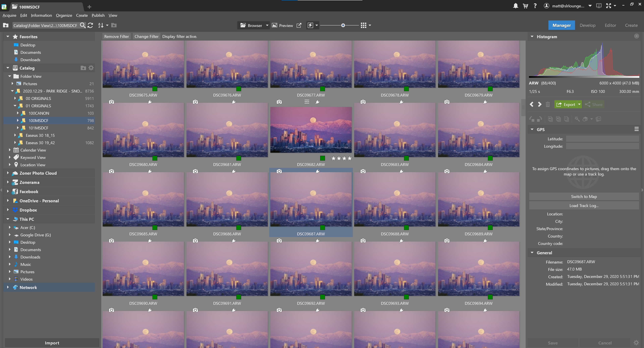The image size is (644, 348).
Task: Open the GPS panel hamburger menu icon
Action: [x=636, y=129]
